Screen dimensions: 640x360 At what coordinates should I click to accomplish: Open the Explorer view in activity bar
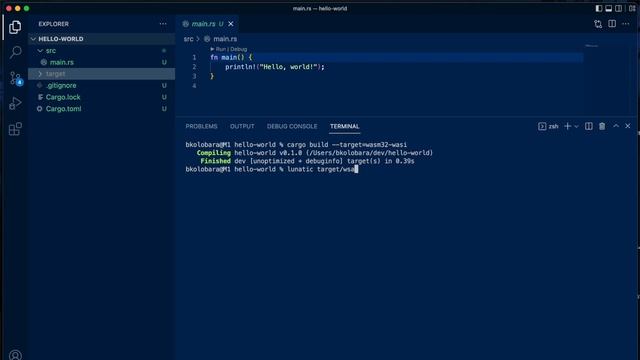pos(15,27)
